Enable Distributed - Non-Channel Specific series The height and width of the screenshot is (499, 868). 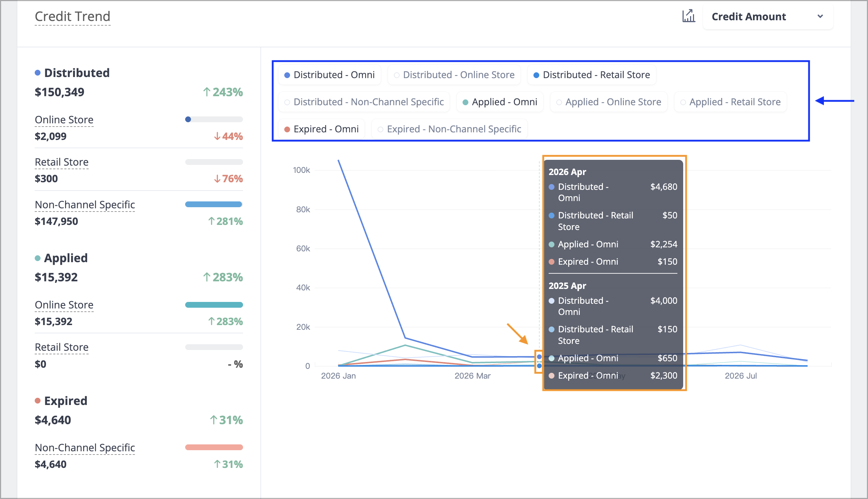(364, 102)
